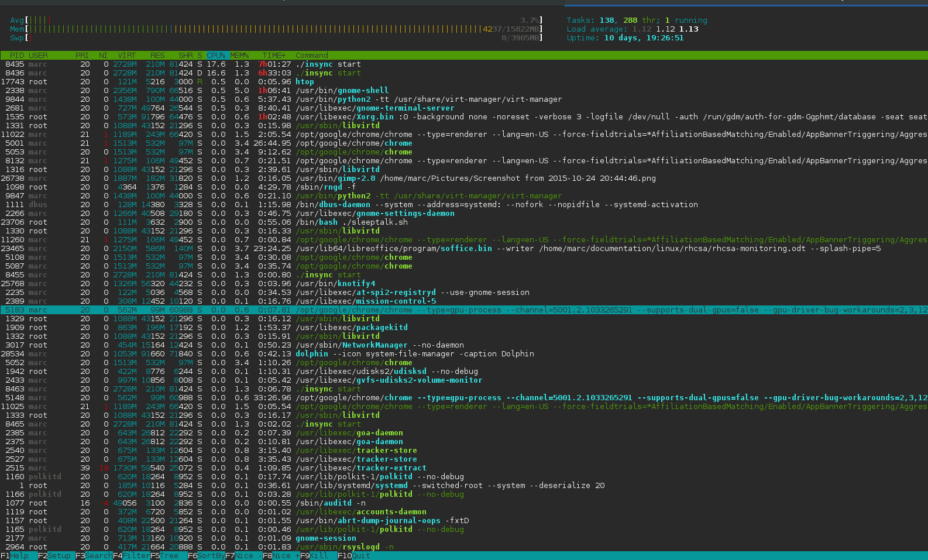Select the soffice.bin --writer process row

tap(464, 249)
